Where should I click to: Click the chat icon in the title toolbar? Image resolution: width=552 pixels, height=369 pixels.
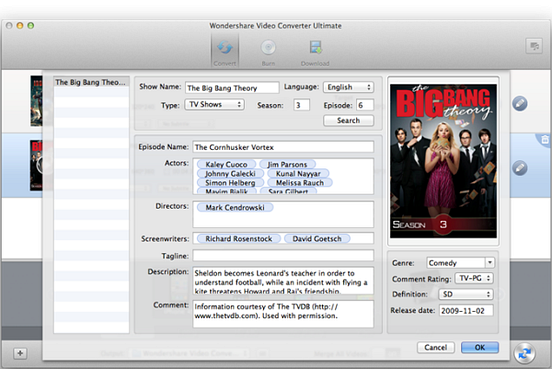click(x=534, y=46)
